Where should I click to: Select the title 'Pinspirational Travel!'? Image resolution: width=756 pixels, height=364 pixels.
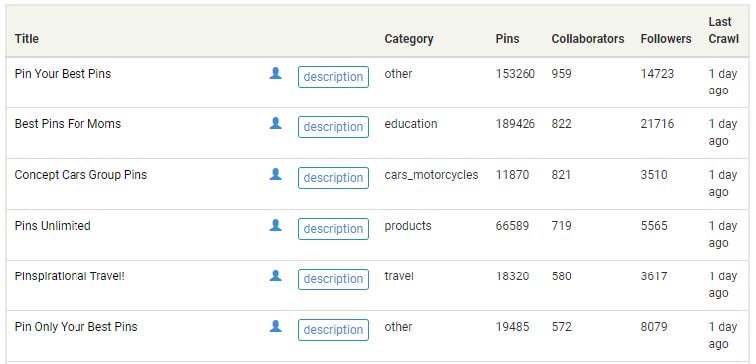tap(69, 276)
